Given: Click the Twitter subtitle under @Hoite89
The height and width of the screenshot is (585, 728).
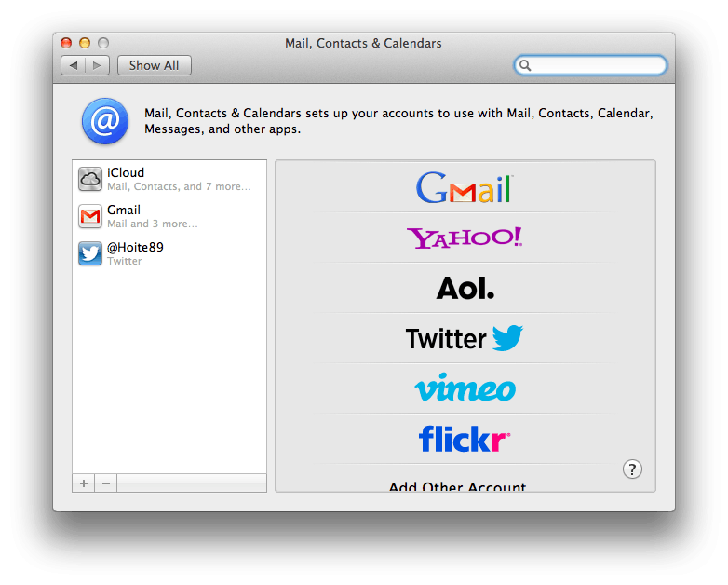Looking at the screenshot, I should [x=125, y=261].
